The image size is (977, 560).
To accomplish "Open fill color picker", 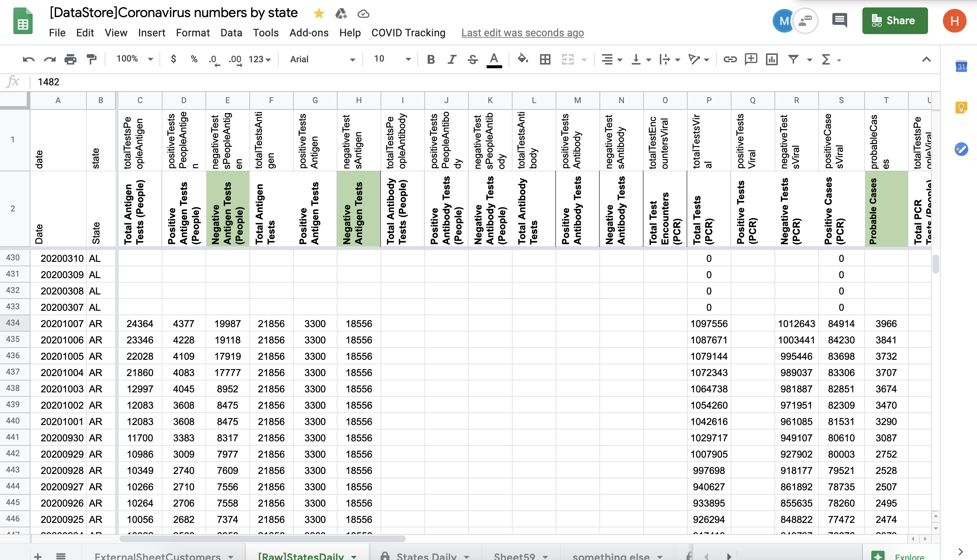I will point(523,59).
